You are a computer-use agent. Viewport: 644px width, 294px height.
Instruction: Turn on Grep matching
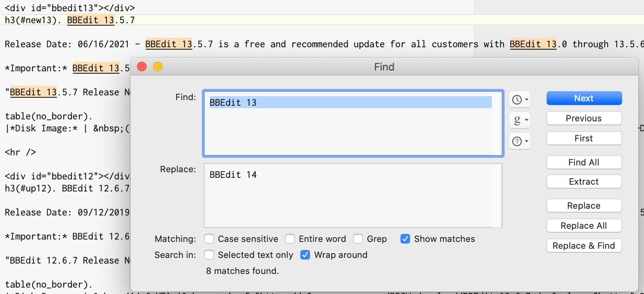(358, 239)
